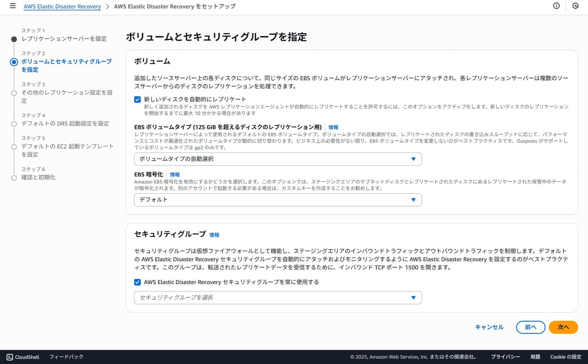Screen dimensions: 588x364
Task: Open 情報 link beside セキュリティグループ heading
Action: point(214,235)
